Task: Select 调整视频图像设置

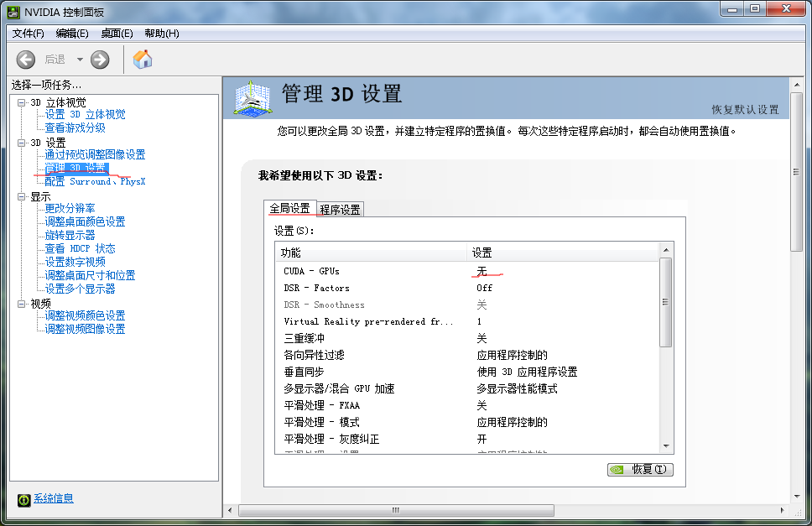Action: 85,329
